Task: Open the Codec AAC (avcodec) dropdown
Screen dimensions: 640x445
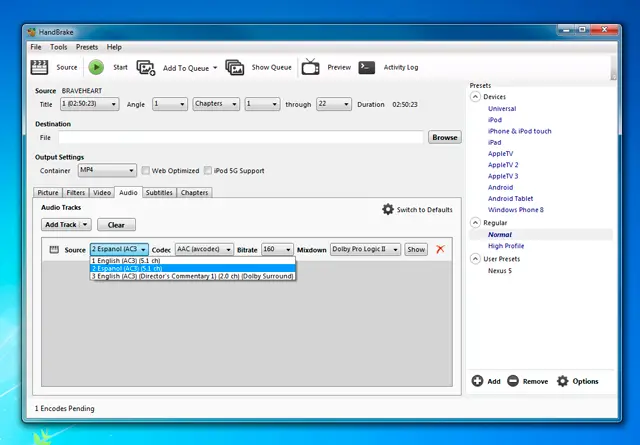Action: (203, 249)
